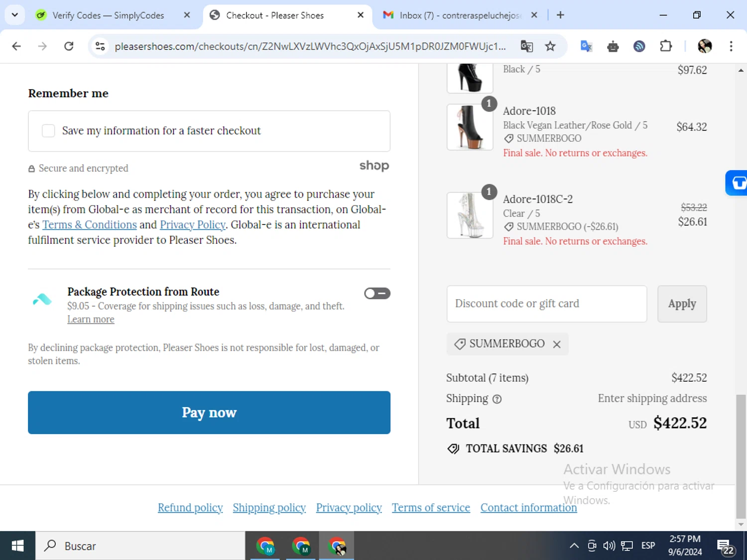Viewport: 747px width, 560px height.
Task: Click the Shop logo
Action: pyautogui.click(x=374, y=166)
